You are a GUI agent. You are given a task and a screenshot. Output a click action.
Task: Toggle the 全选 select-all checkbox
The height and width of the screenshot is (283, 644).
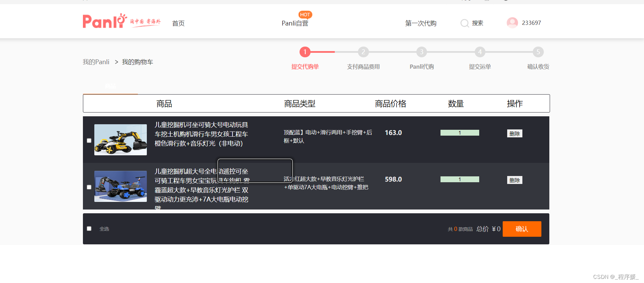[x=89, y=228]
